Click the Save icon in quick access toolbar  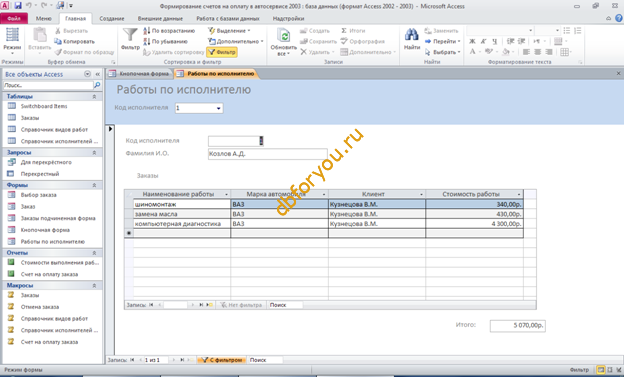tap(18, 6)
